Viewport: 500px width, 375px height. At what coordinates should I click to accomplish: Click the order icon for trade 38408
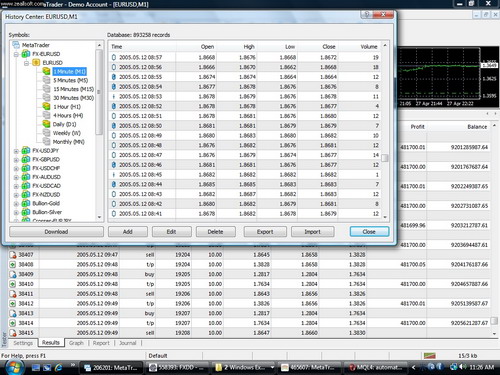coord(13,265)
